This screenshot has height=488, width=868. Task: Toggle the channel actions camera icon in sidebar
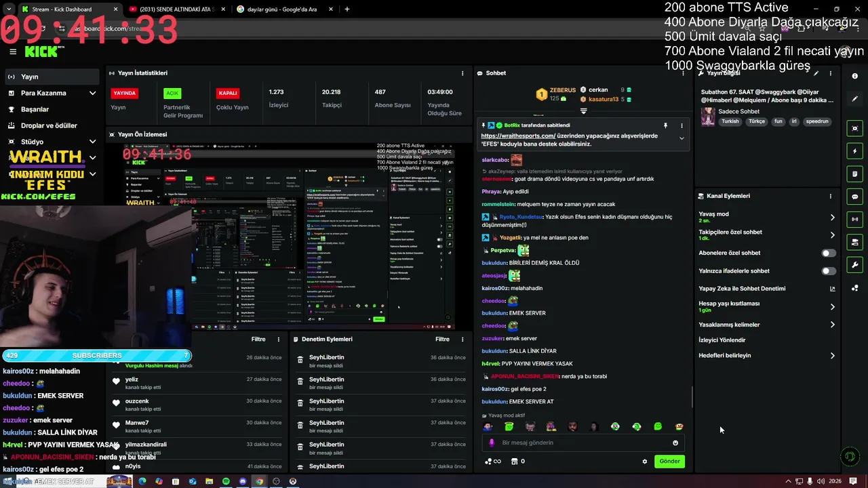click(x=855, y=242)
